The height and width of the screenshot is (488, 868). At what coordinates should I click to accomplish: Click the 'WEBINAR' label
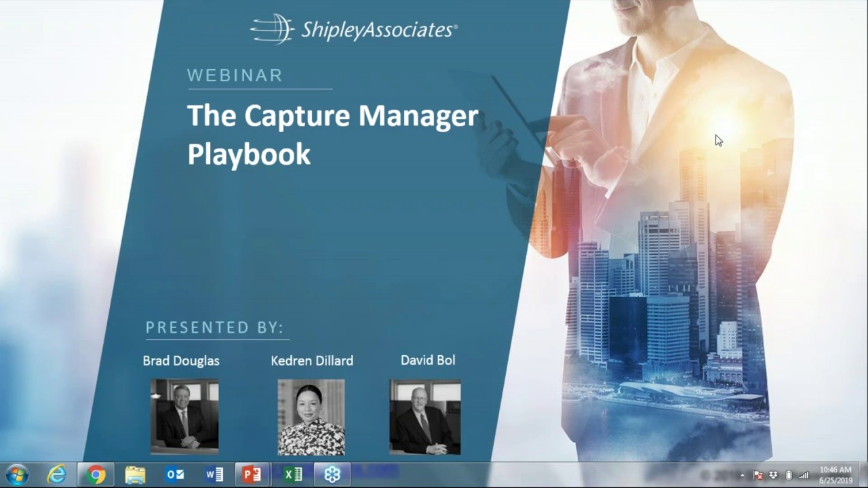click(235, 75)
